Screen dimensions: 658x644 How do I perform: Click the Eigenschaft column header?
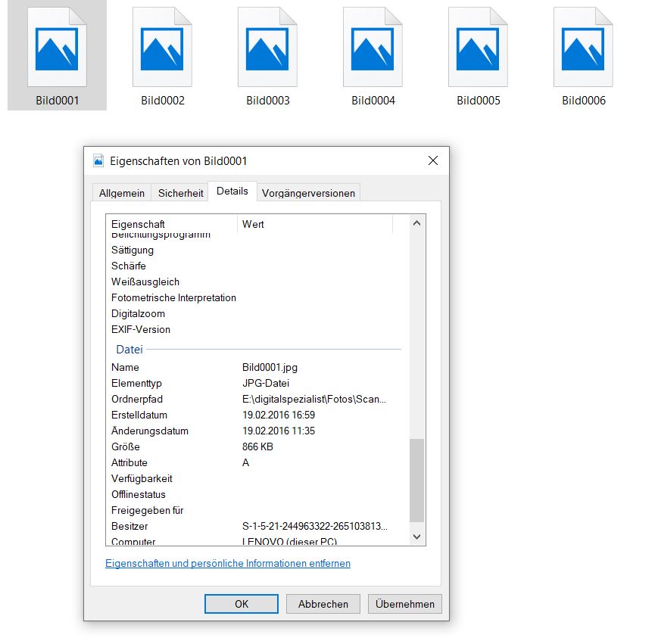coord(172,224)
